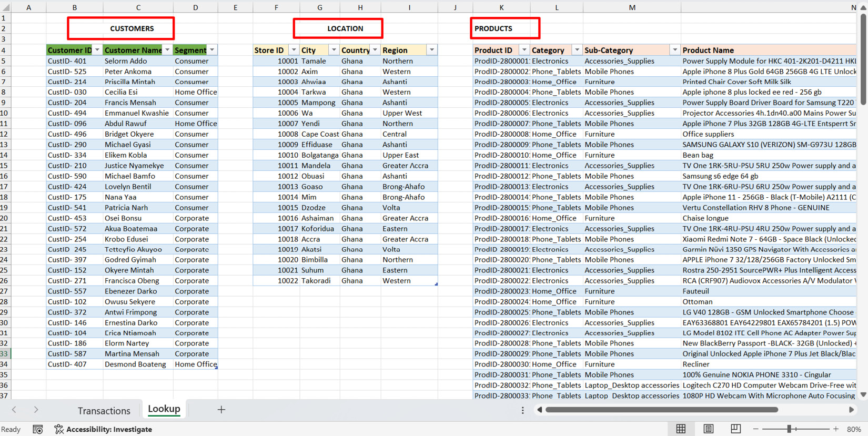Click the macro recording icon in status bar
868x436 pixels.
[38, 429]
